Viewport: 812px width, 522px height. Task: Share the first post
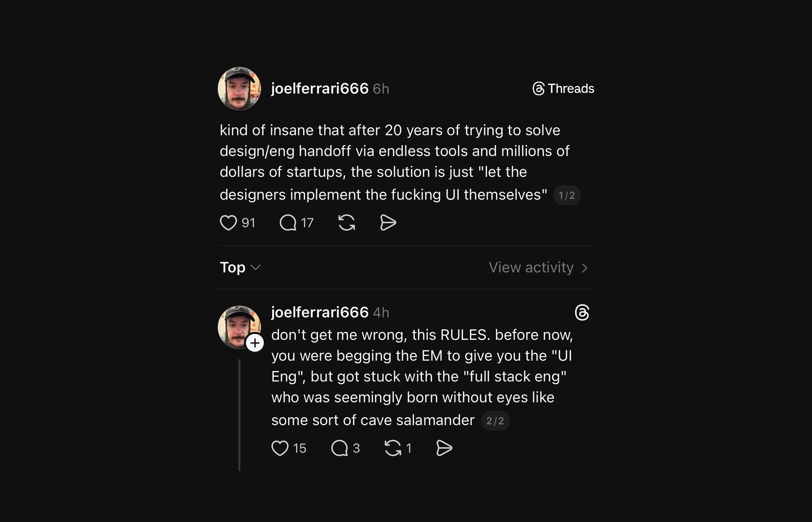pos(388,223)
